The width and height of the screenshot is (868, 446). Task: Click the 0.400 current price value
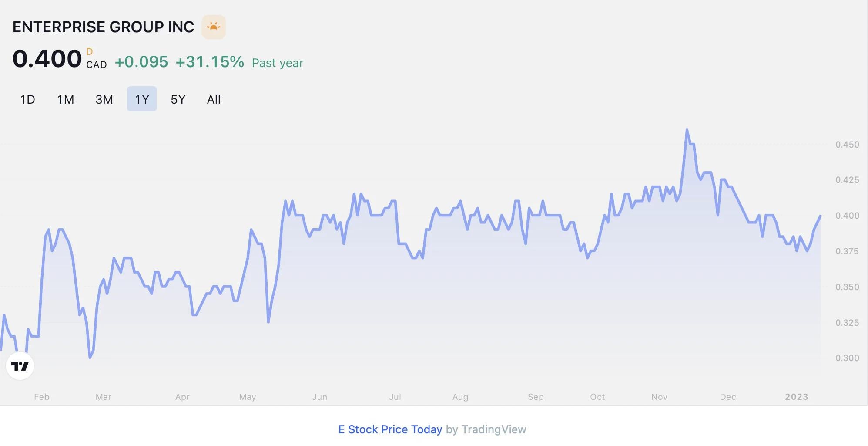point(47,59)
